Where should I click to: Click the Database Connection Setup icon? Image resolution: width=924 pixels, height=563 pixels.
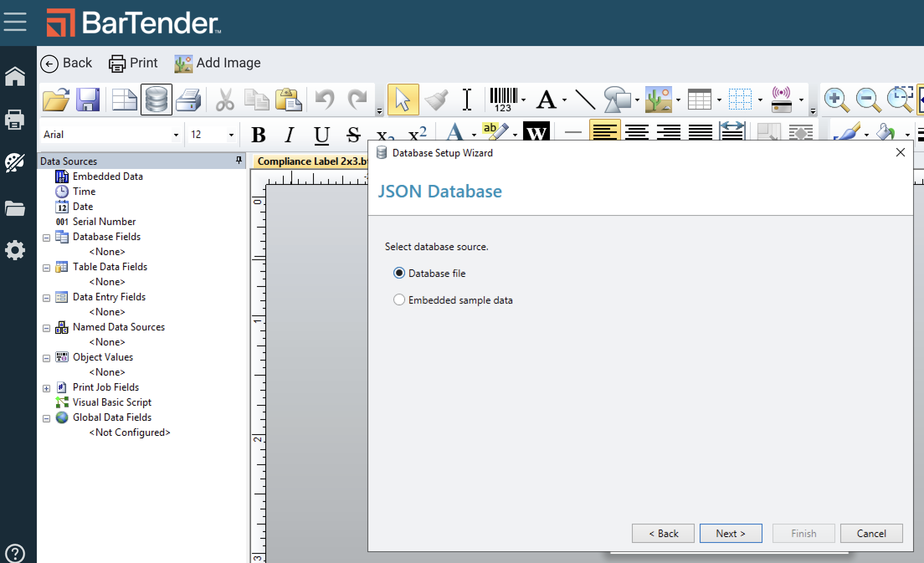tap(156, 100)
